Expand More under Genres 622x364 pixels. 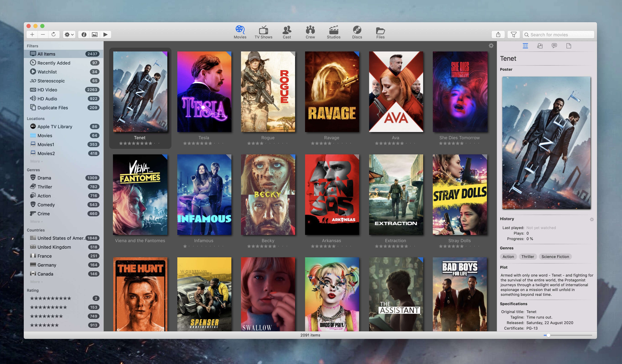(36, 221)
